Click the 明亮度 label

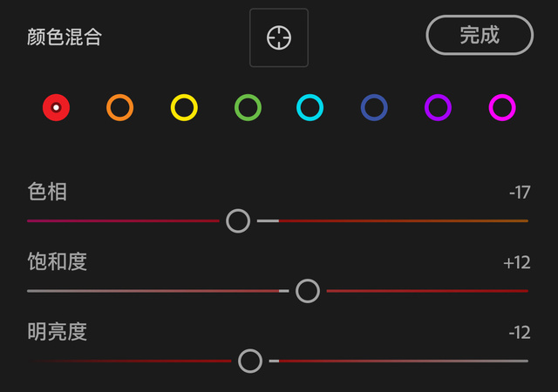point(58,332)
